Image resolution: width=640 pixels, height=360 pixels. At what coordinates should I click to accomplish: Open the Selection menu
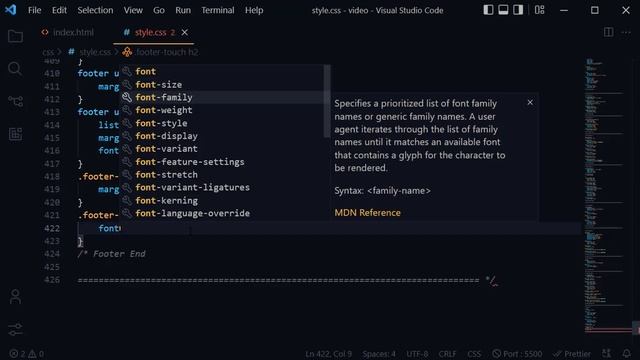[95, 10]
